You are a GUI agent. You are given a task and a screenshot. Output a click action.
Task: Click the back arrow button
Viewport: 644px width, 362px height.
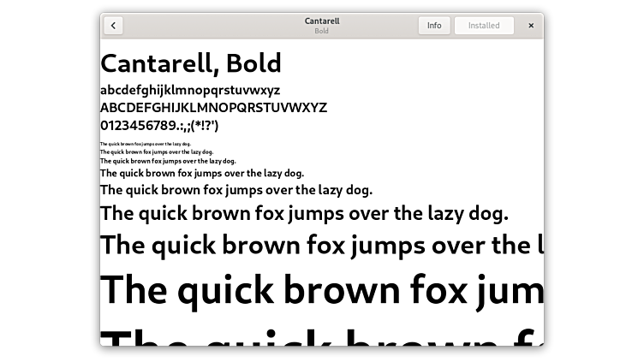point(113,26)
